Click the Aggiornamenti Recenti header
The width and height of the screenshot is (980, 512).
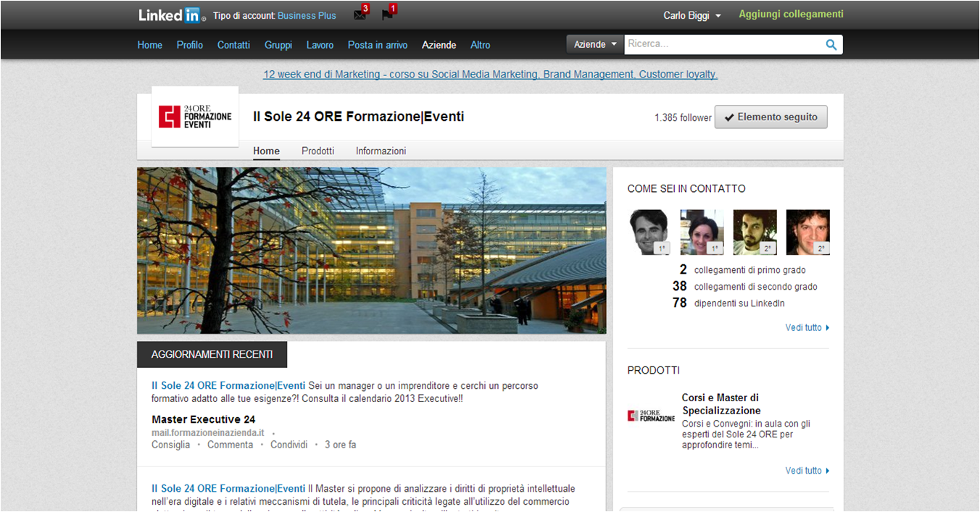click(x=212, y=355)
